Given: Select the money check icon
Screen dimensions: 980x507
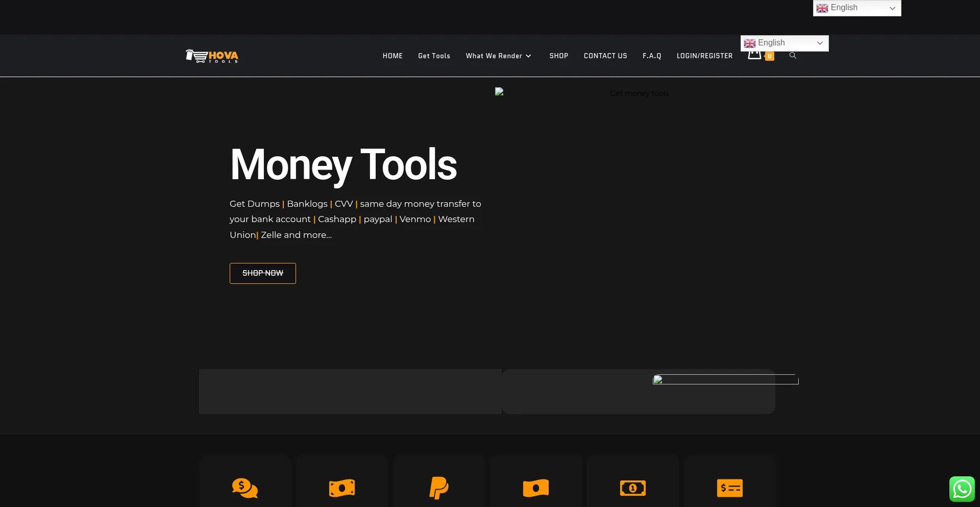Looking at the screenshot, I should (x=729, y=488).
